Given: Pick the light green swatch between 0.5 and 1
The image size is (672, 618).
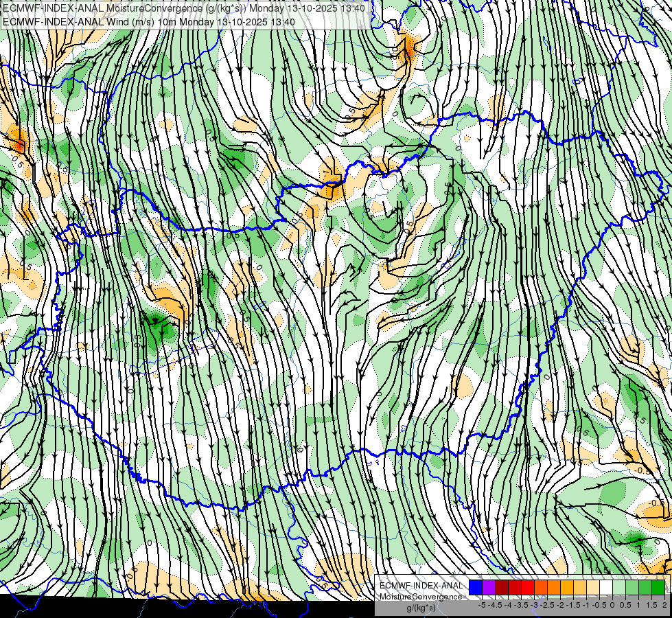Looking at the screenshot, I should (632, 587).
